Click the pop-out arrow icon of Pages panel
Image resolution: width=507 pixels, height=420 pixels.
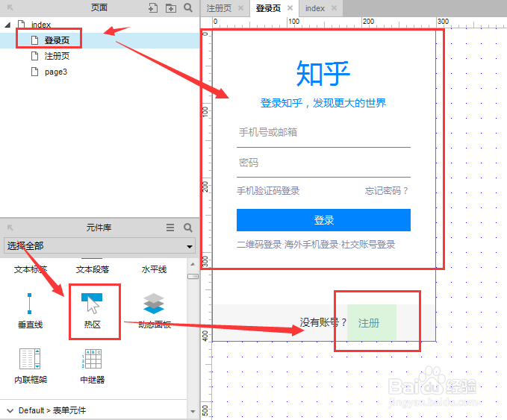[10, 7]
